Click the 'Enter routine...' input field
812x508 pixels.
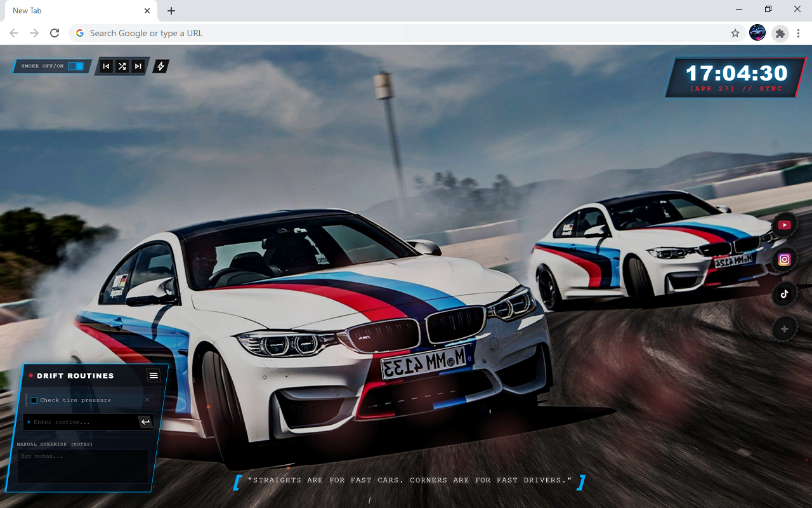85,422
